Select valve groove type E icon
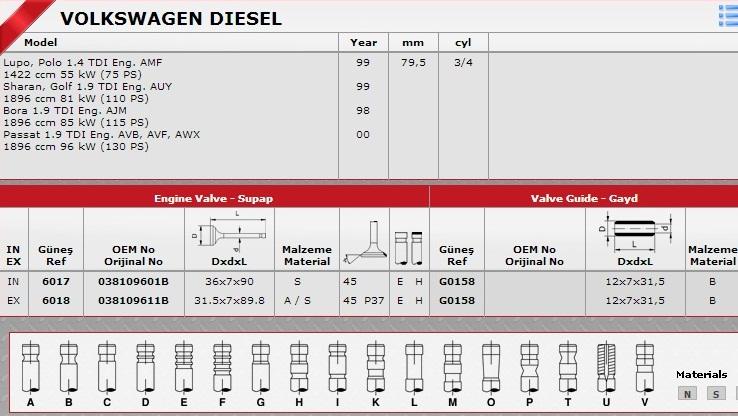 pos(184,368)
